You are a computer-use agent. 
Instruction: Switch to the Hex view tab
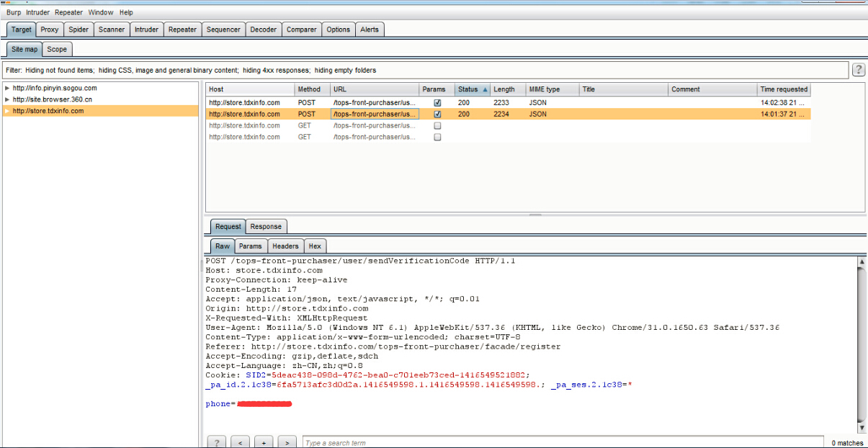[315, 246]
